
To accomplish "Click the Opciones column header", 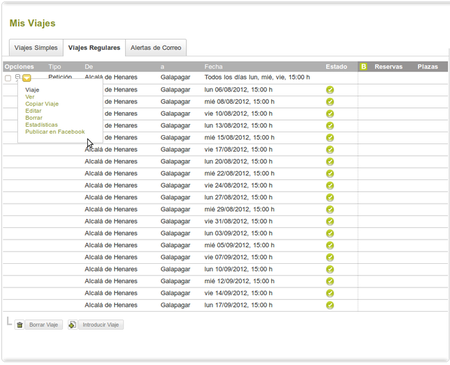I will (19, 67).
